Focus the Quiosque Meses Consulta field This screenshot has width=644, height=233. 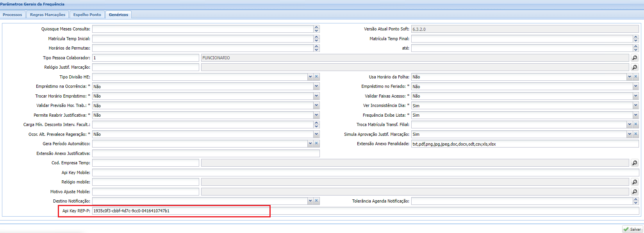(x=203, y=29)
